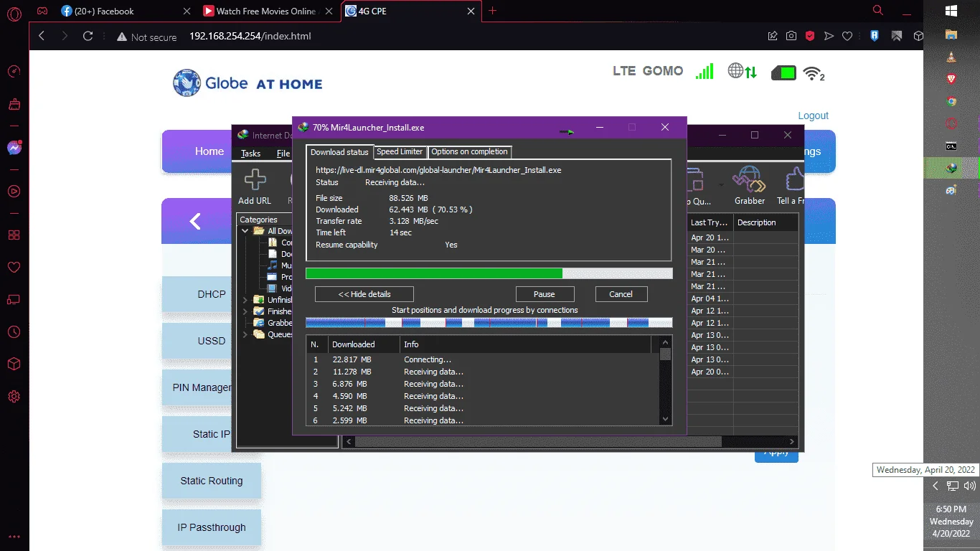Click the send (My Flow) arrow icon

[x=829, y=36]
